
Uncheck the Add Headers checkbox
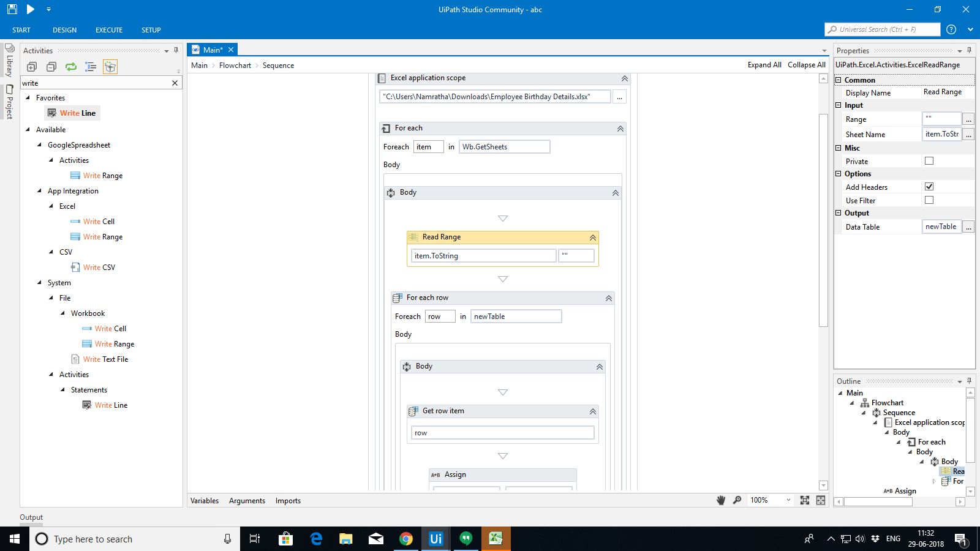929,187
